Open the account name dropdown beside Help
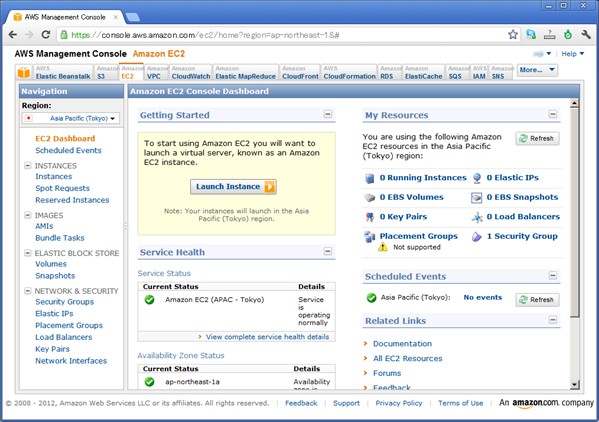 pyautogui.click(x=542, y=54)
